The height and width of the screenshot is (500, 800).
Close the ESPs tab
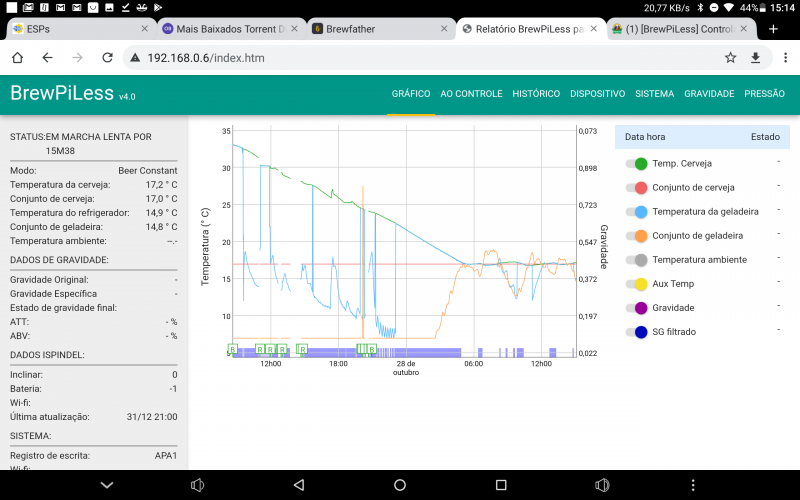point(145,29)
